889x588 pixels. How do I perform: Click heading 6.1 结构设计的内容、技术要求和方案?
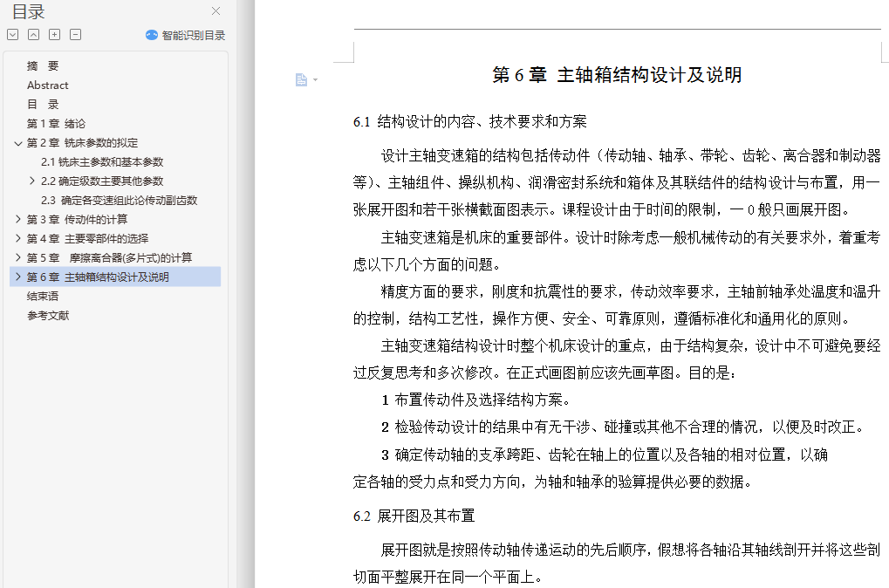(x=470, y=121)
